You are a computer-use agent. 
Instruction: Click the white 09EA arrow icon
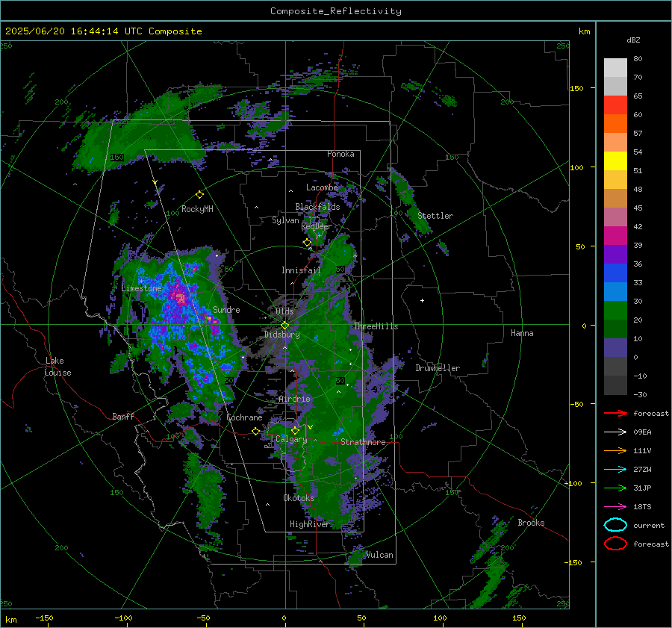[615, 432]
